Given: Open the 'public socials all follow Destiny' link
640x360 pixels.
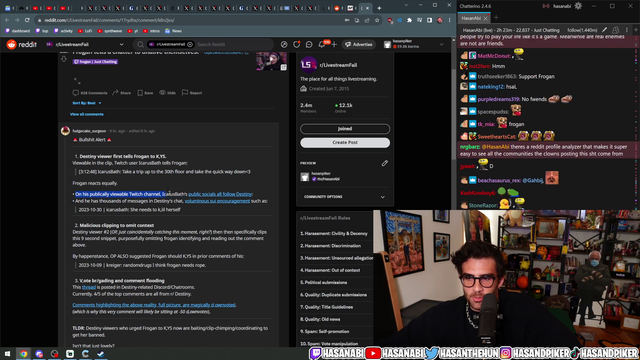Looking at the screenshot, I should coord(220,194).
